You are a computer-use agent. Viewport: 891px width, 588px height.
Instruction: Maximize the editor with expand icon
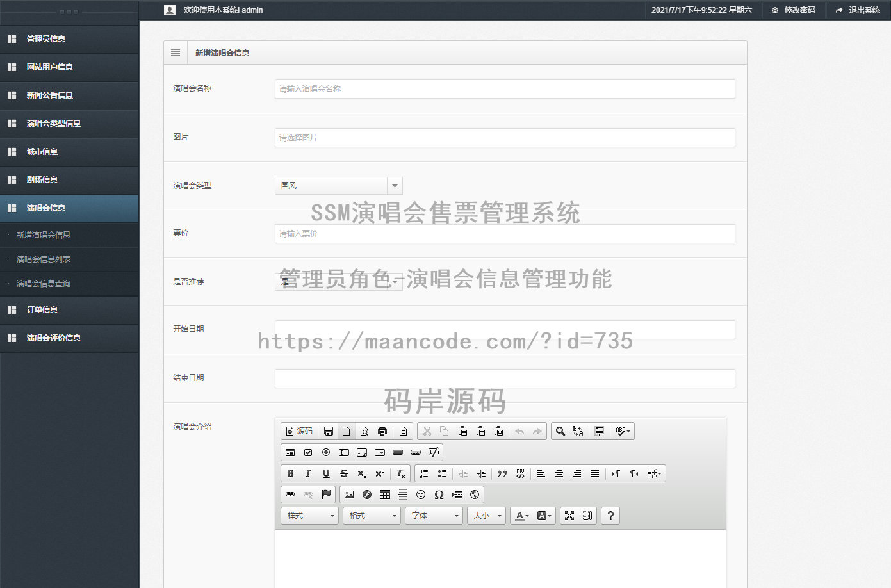click(x=569, y=516)
